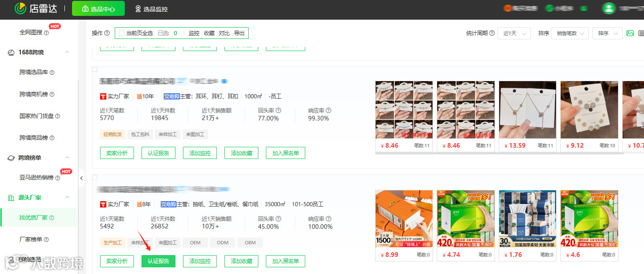644x274 pixels.
Task: Open the ¥1.76 blue tissue thumbnail
Action: point(528,219)
